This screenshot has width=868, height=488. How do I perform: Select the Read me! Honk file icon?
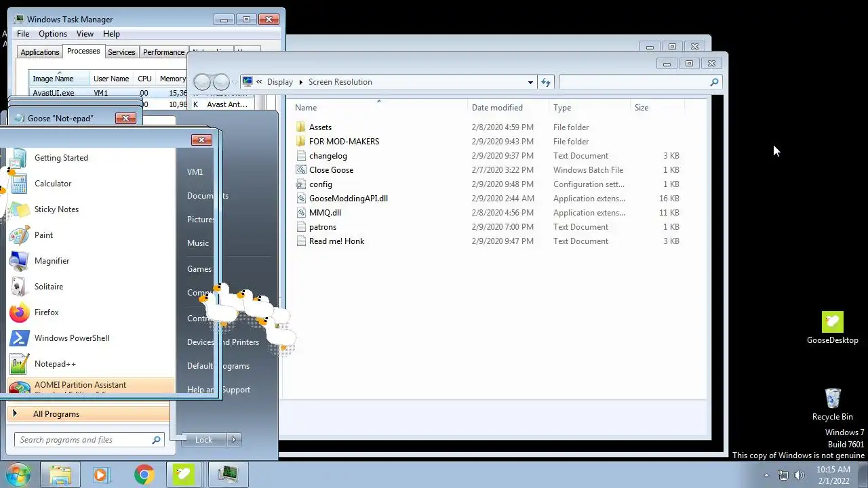coord(301,241)
